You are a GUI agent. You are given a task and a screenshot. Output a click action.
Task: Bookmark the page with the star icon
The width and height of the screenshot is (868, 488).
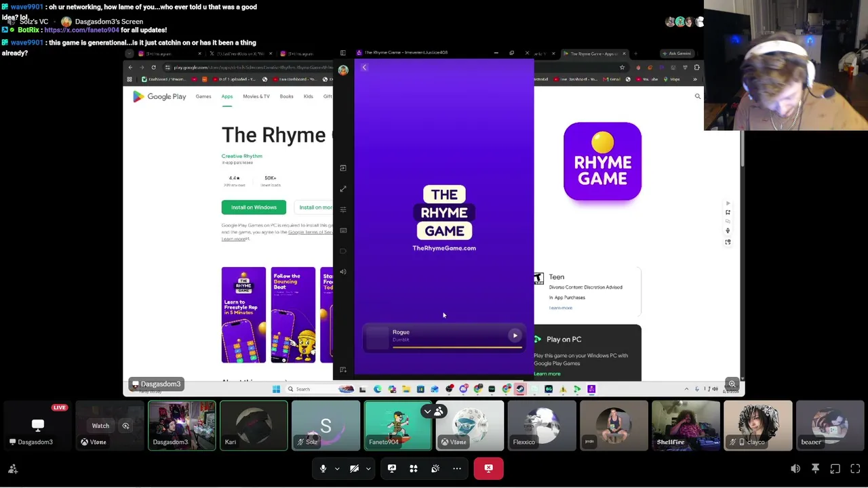[622, 67]
